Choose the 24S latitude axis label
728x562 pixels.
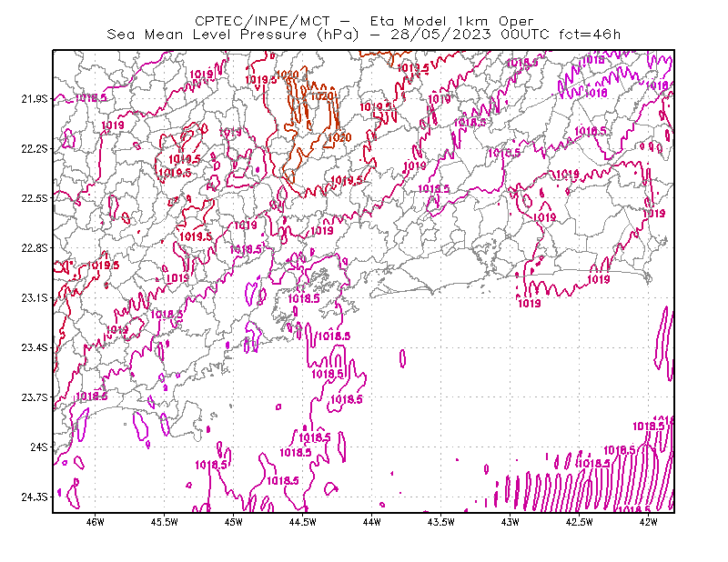pyautogui.click(x=39, y=447)
